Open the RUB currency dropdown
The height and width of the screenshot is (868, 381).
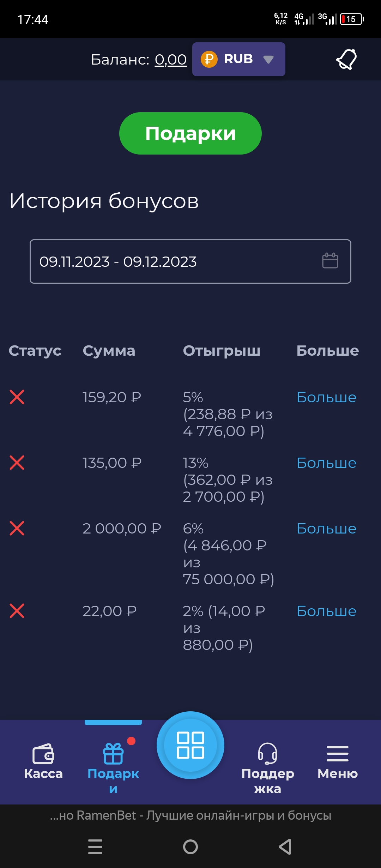239,59
